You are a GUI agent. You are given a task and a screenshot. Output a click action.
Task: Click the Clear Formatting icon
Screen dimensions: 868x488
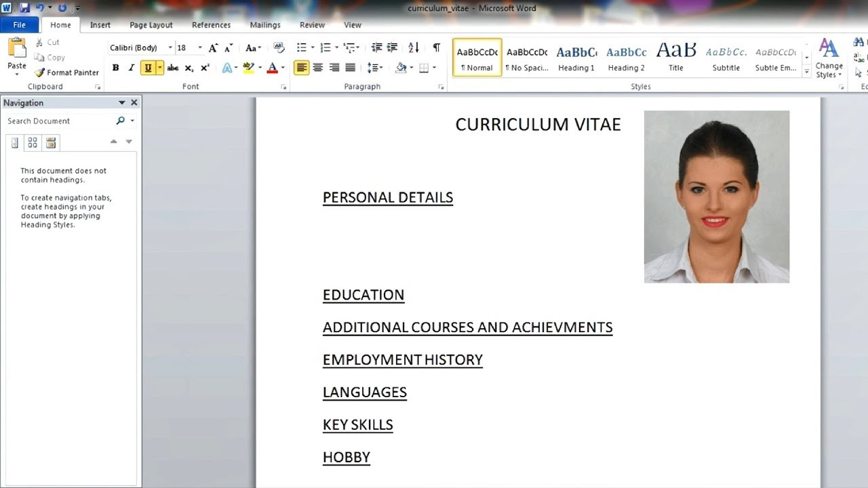tap(279, 48)
